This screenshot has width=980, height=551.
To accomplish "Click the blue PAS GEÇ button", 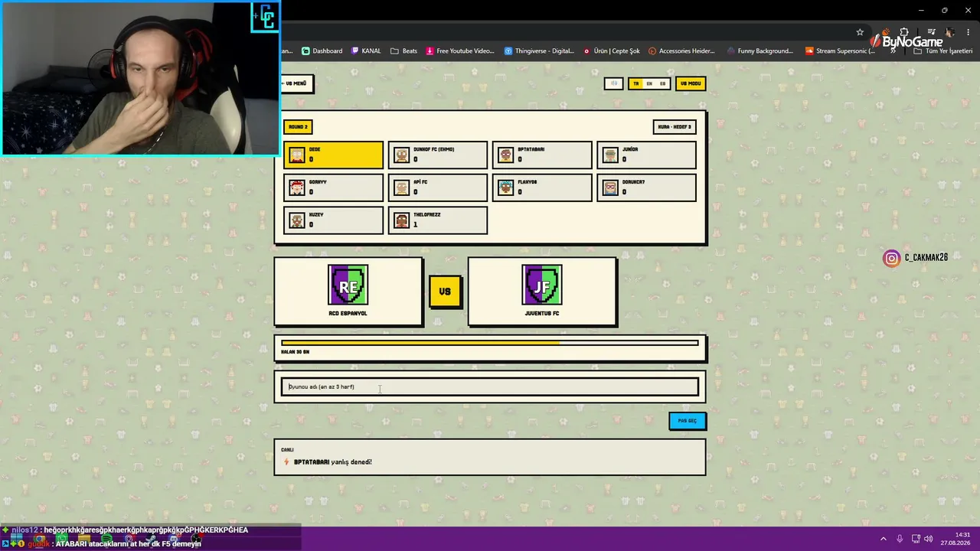I will pyautogui.click(x=688, y=421).
